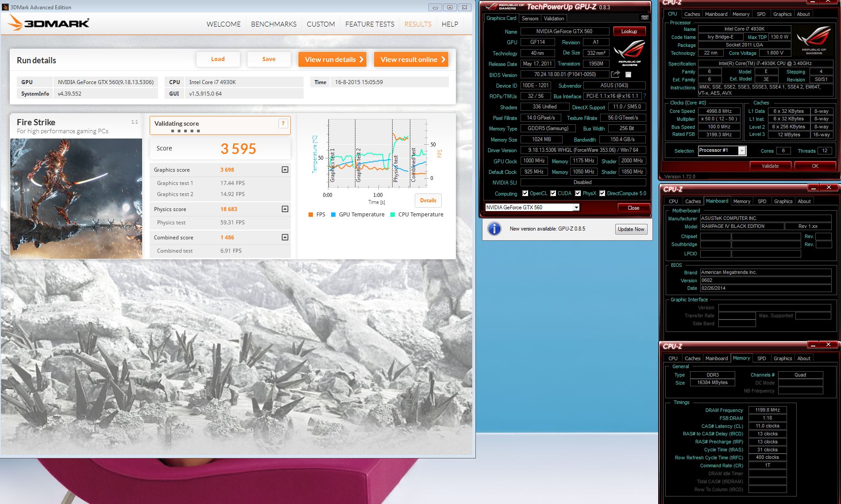Open HELP in 3DMark
Viewport: 841px width, 504px height.
[x=450, y=24]
